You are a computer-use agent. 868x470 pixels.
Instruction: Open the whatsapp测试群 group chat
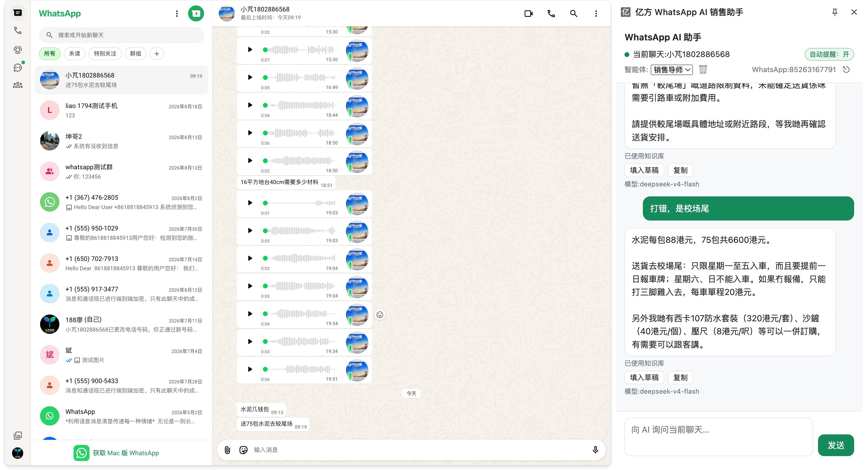coord(122,172)
